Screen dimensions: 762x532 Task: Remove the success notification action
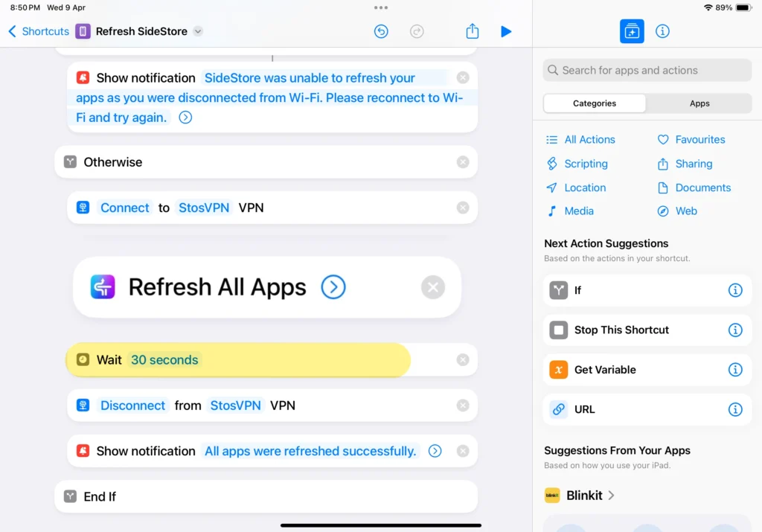click(463, 452)
